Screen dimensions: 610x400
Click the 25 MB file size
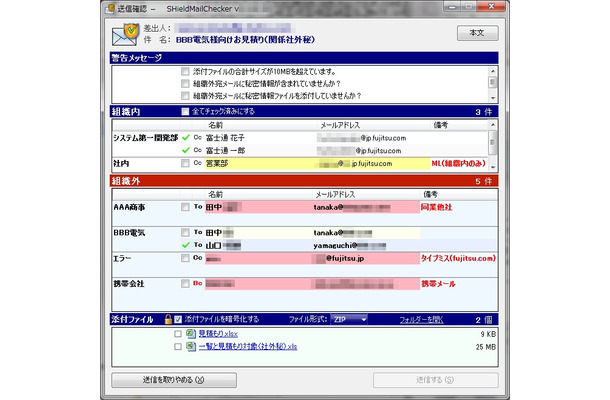coord(486,347)
